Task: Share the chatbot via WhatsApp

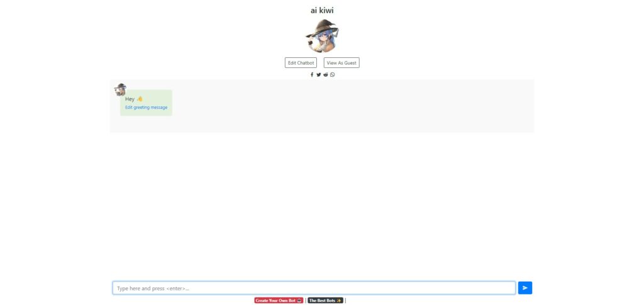Action: point(332,75)
